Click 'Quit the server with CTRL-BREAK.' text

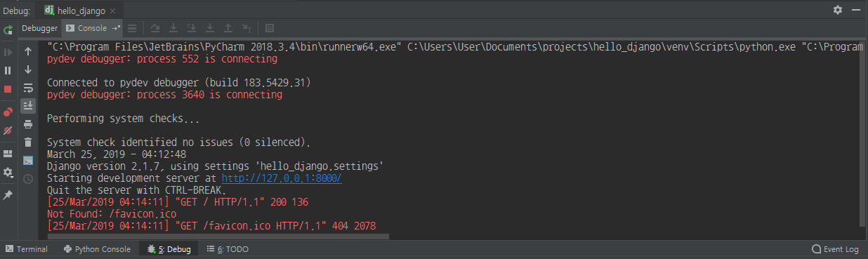tap(136, 190)
